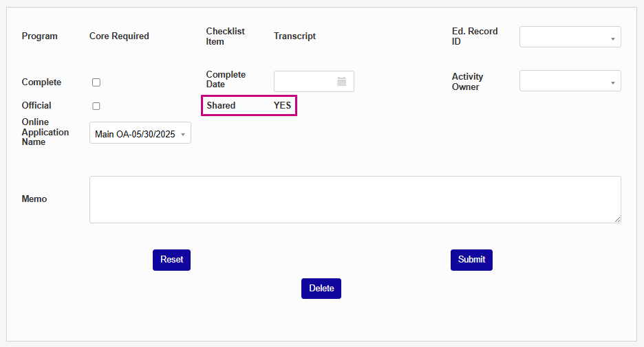Tick the Complete checkbox
Viewport: 644px width, 347px height.
pyautogui.click(x=96, y=82)
